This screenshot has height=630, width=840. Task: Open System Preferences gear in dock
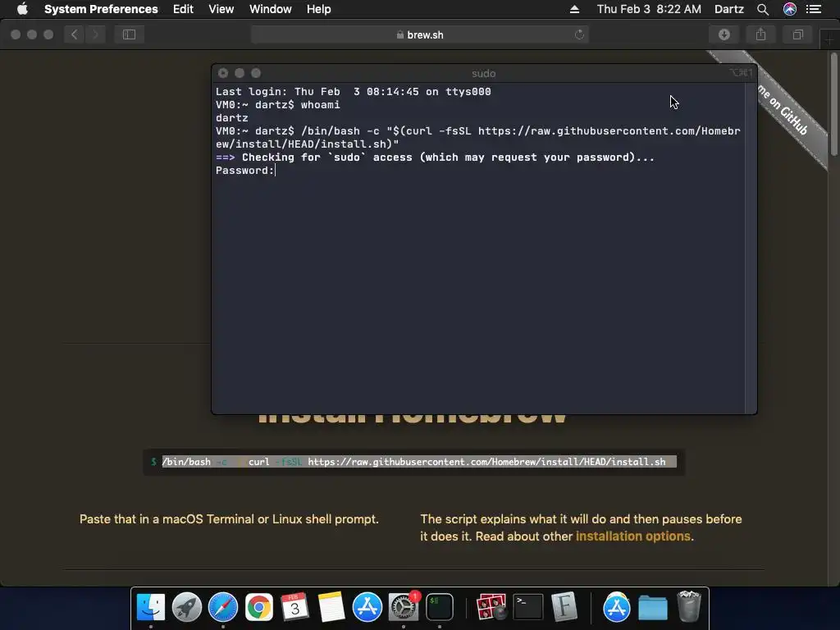(404, 607)
